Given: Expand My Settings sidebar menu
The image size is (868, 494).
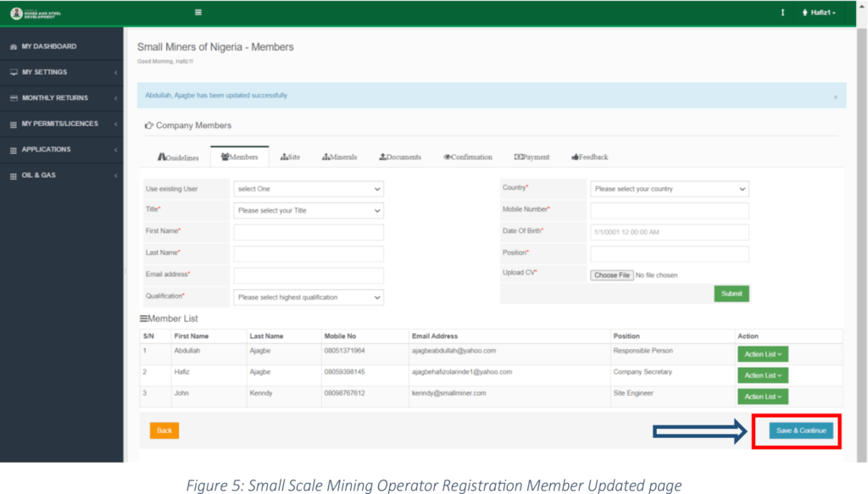Looking at the screenshot, I should click(x=45, y=72).
